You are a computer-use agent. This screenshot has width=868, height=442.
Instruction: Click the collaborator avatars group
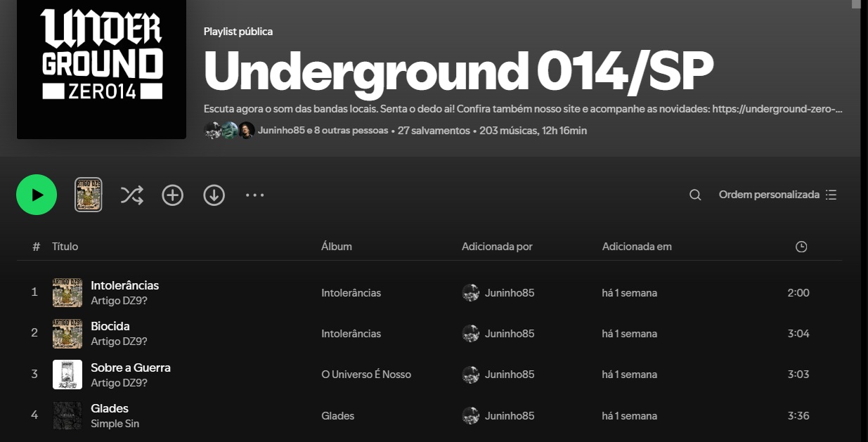tap(229, 131)
